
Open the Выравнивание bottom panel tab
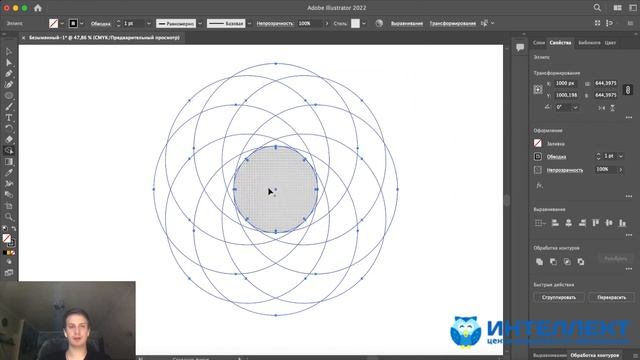click(x=549, y=356)
